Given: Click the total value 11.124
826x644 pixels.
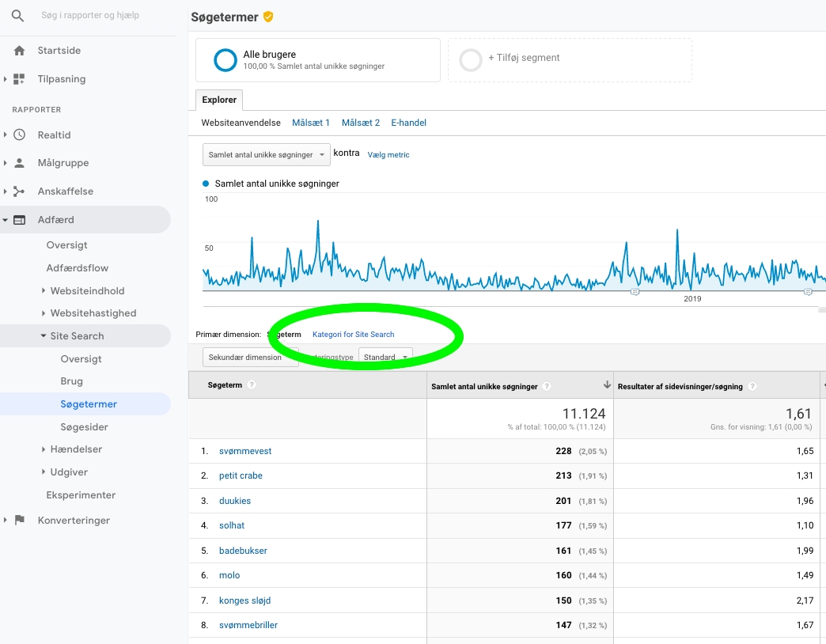Looking at the screenshot, I should [x=584, y=414].
